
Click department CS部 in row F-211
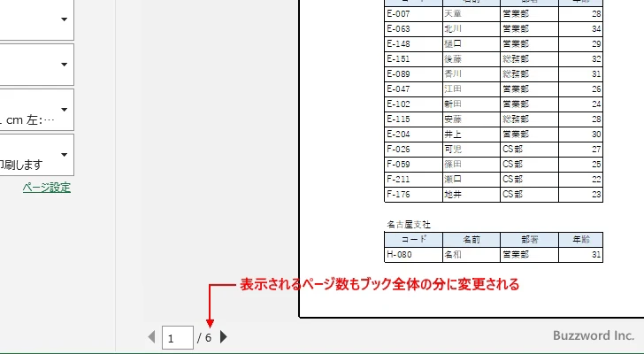513,180
